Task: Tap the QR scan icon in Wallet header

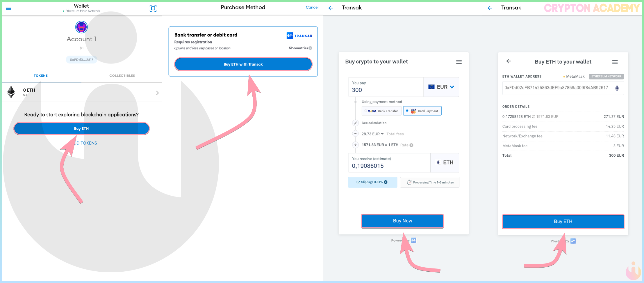Action: [153, 8]
